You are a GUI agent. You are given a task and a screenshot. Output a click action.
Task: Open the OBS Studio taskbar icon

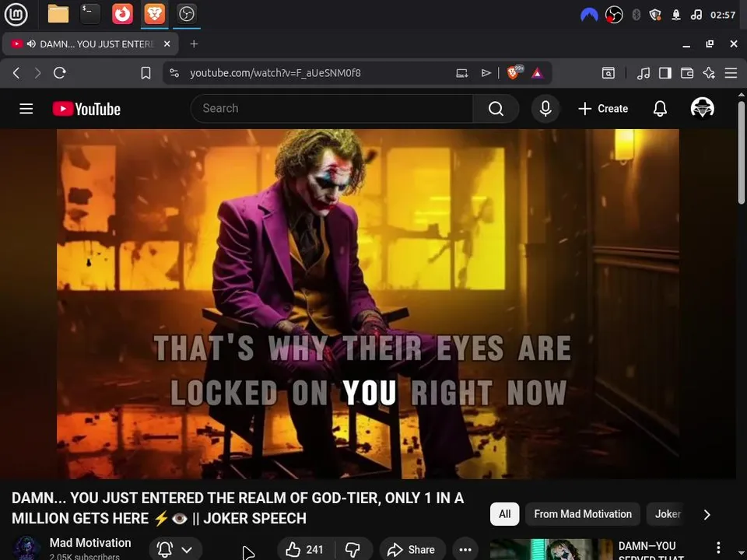pos(186,14)
